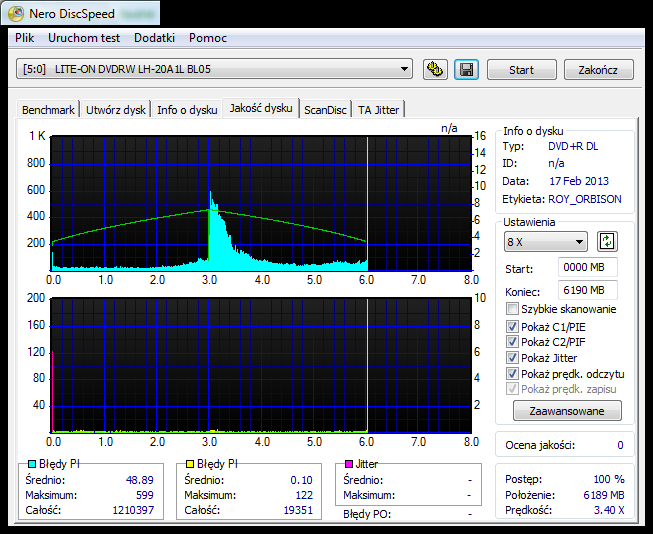
Task: Click the Prędkość value 3.40 X
Action: pyautogui.click(x=609, y=510)
